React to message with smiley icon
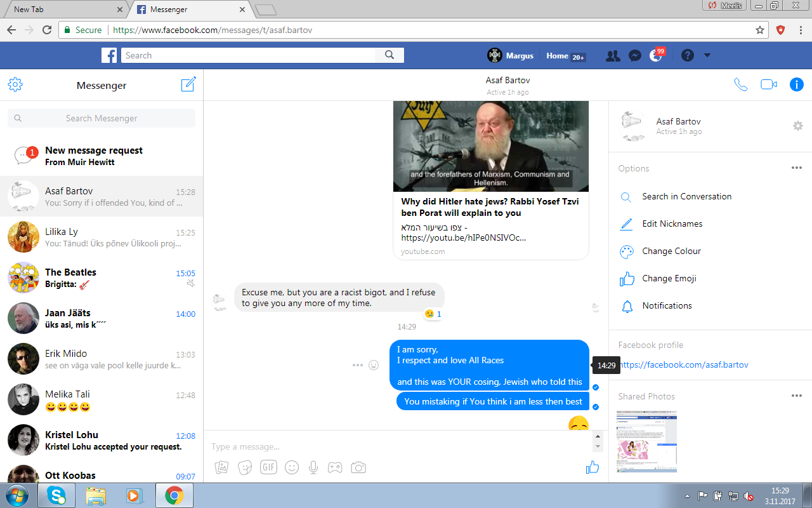Viewport: 812px width, 508px height. pos(374,365)
